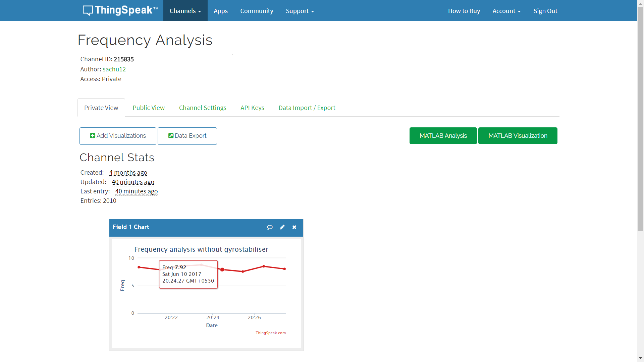The image size is (644, 362).
Task: Click the Channel ID 215835 text
Action: point(107,59)
